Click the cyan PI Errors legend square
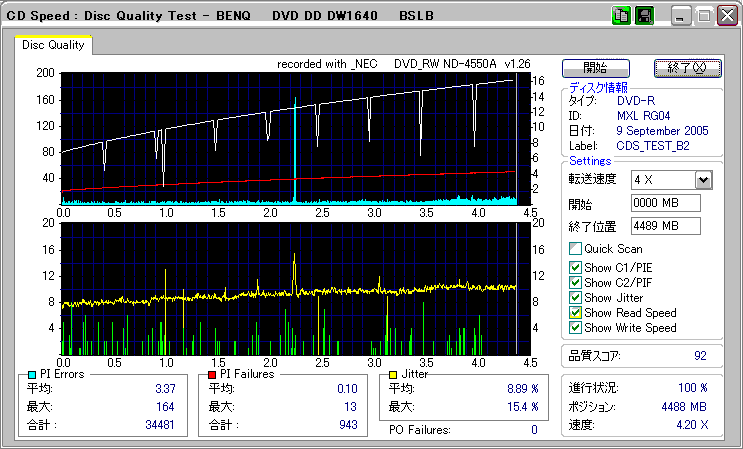Viewport: 743px width, 449px height. 33,374
